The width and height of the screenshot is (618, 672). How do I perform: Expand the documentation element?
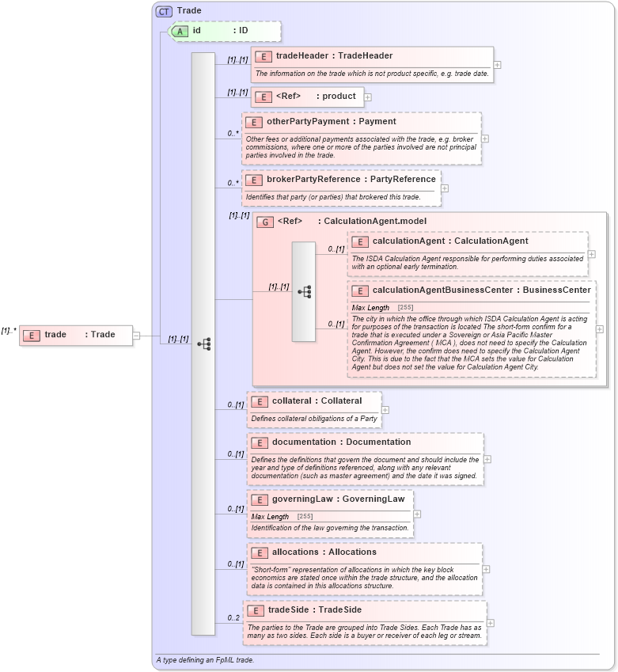(x=487, y=459)
